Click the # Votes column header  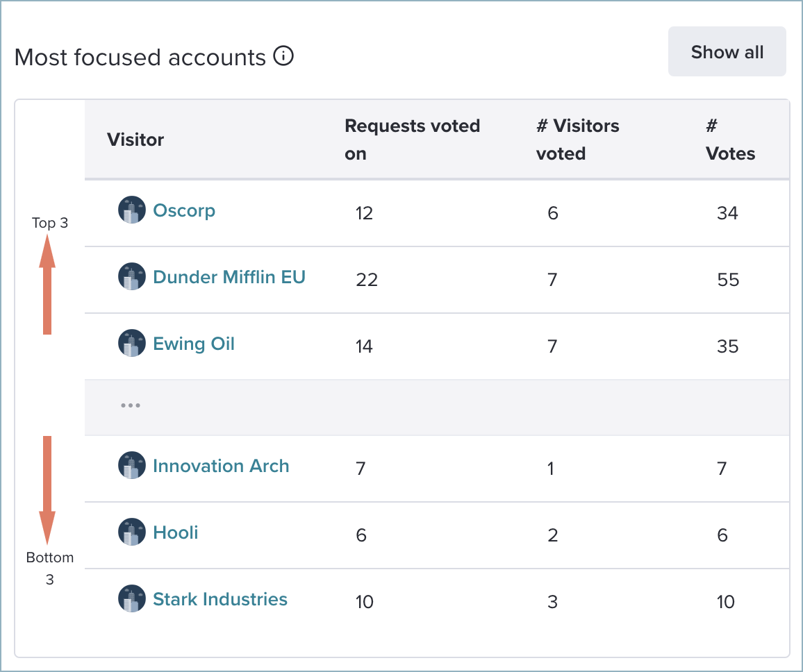(730, 140)
